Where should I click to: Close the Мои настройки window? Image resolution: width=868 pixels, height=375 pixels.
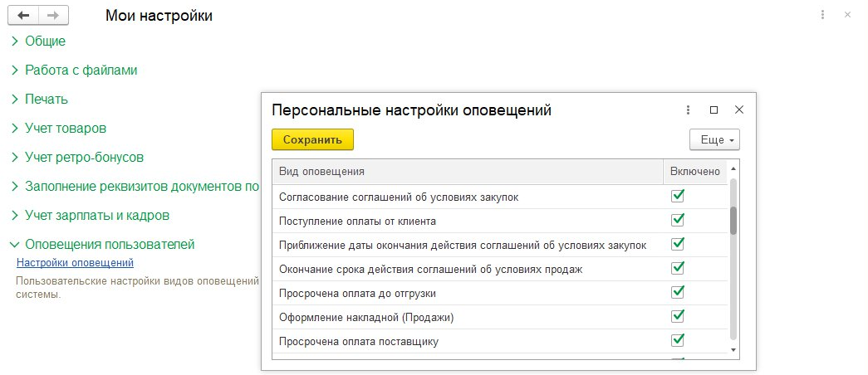point(847,15)
